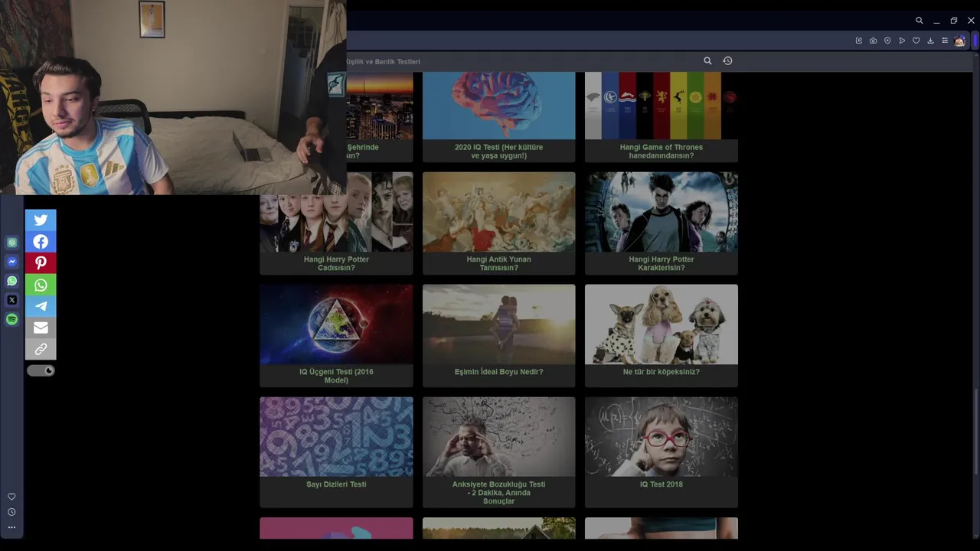
Task: Open 'Hangi Harry Potter Cadısısın?' link
Action: tap(336, 263)
